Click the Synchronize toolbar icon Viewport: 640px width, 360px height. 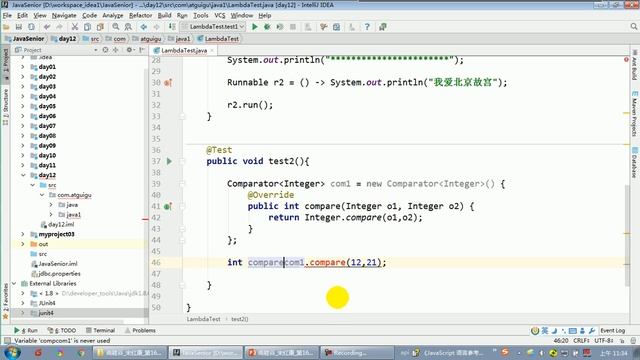[x=31, y=27]
